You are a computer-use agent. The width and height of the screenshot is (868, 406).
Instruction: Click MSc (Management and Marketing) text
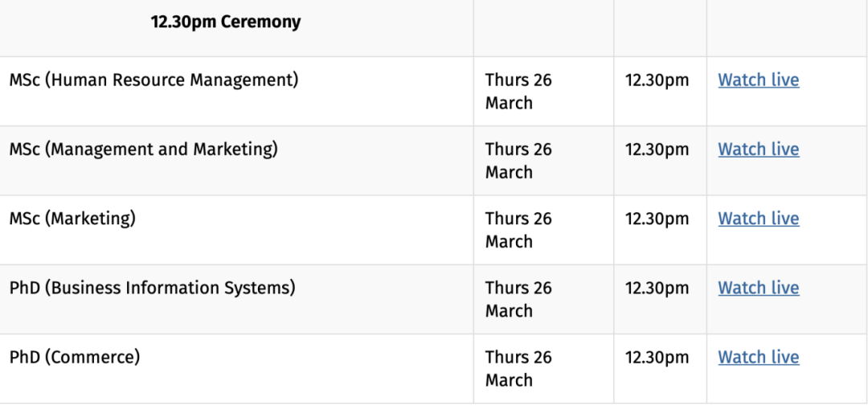click(x=143, y=150)
